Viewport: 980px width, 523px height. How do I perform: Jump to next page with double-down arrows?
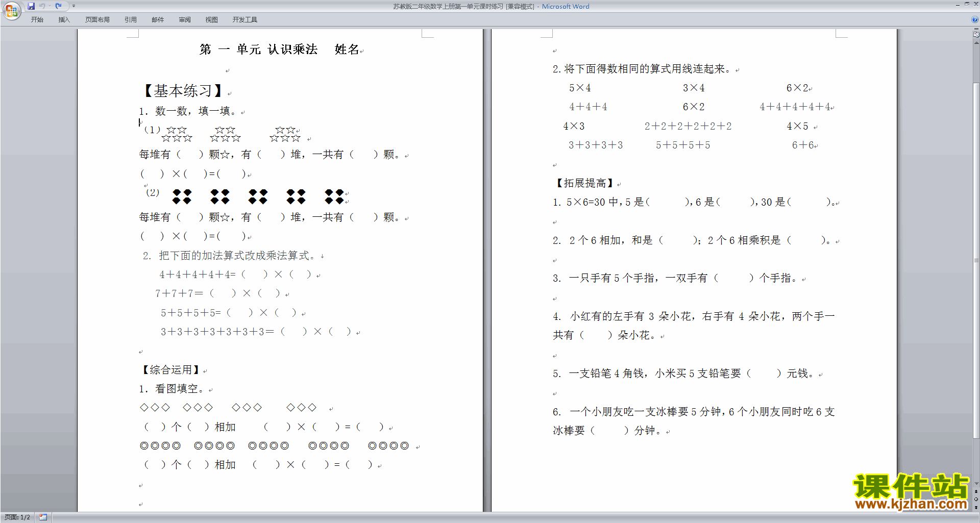976,508
